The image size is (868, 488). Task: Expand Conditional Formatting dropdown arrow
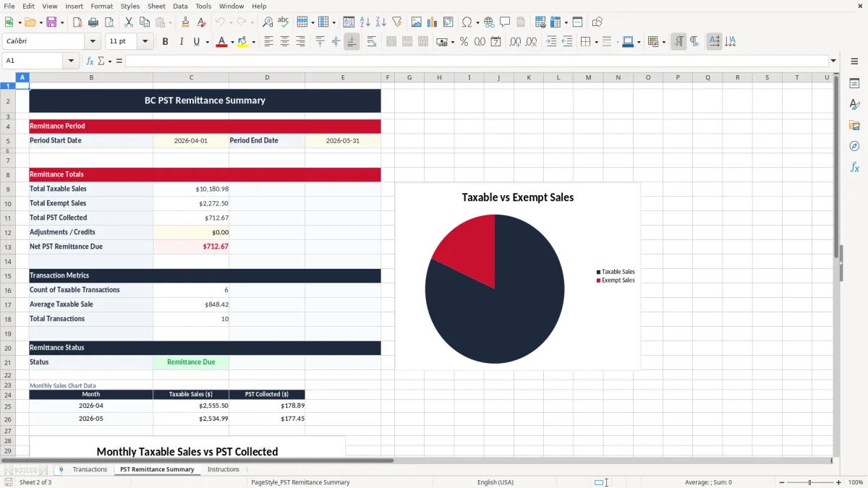663,42
